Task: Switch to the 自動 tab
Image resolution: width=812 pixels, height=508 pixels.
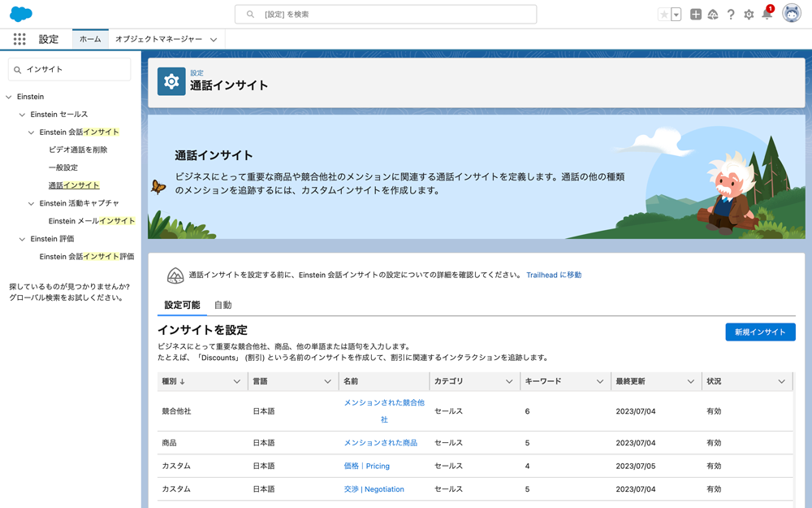Action: pos(222,306)
